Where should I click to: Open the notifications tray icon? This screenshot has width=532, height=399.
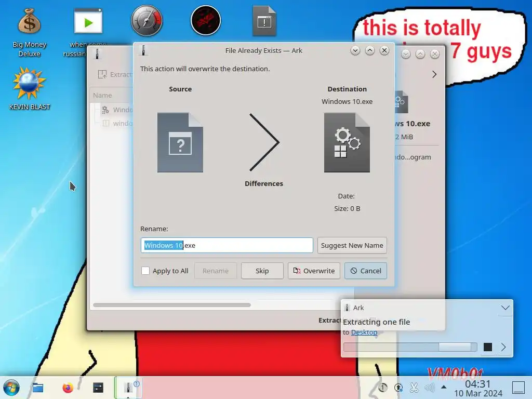pyautogui.click(x=383, y=387)
